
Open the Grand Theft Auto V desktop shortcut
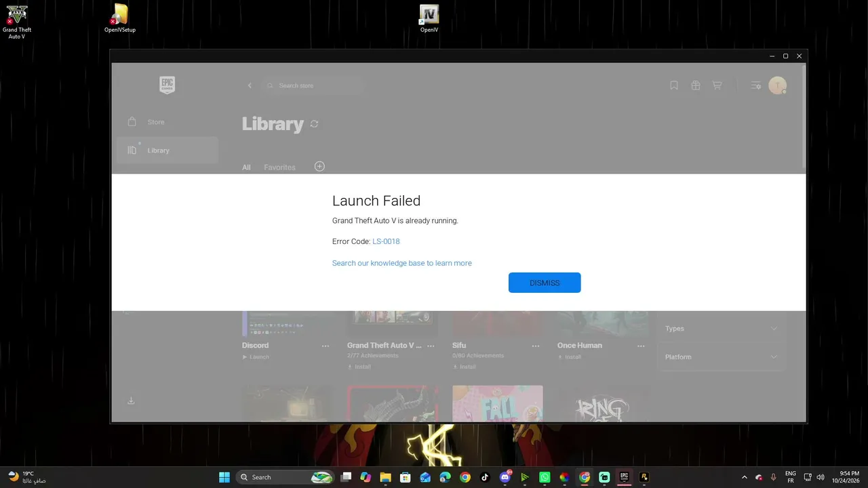17,22
